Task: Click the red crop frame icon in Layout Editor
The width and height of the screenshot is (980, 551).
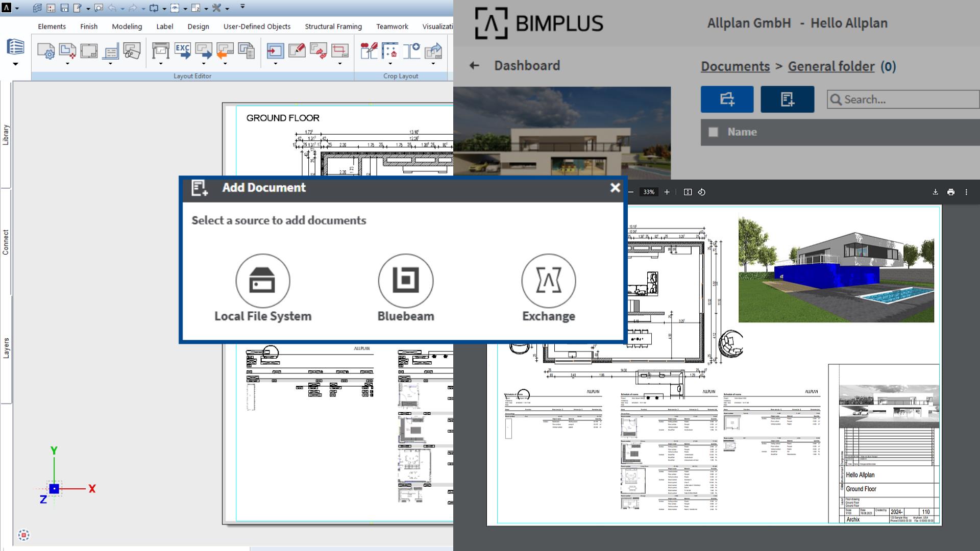Action: pyautogui.click(x=339, y=51)
